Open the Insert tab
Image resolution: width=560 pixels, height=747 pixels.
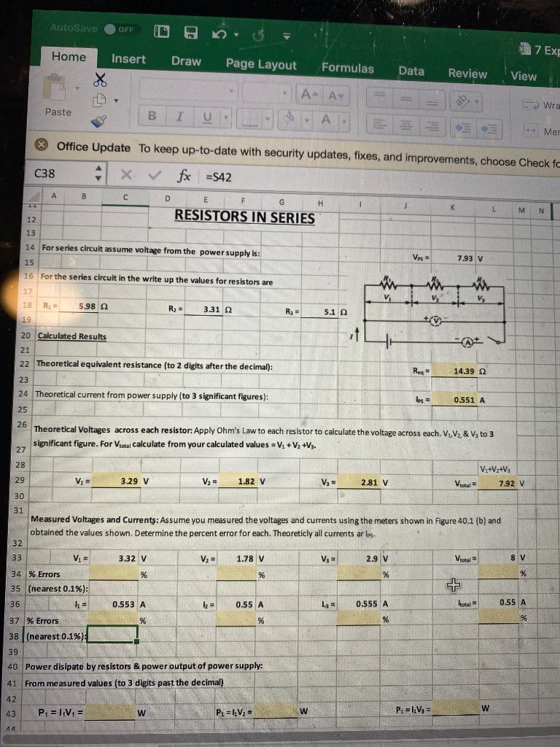(128, 59)
